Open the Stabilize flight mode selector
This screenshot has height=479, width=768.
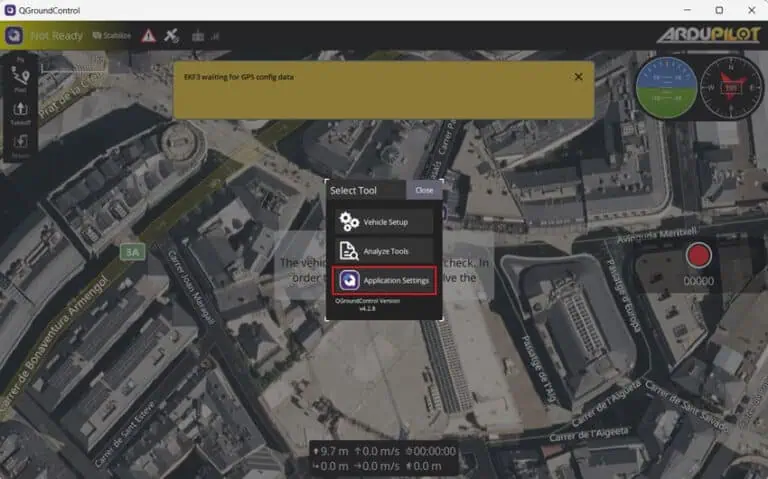pyautogui.click(x=111, y=35)
